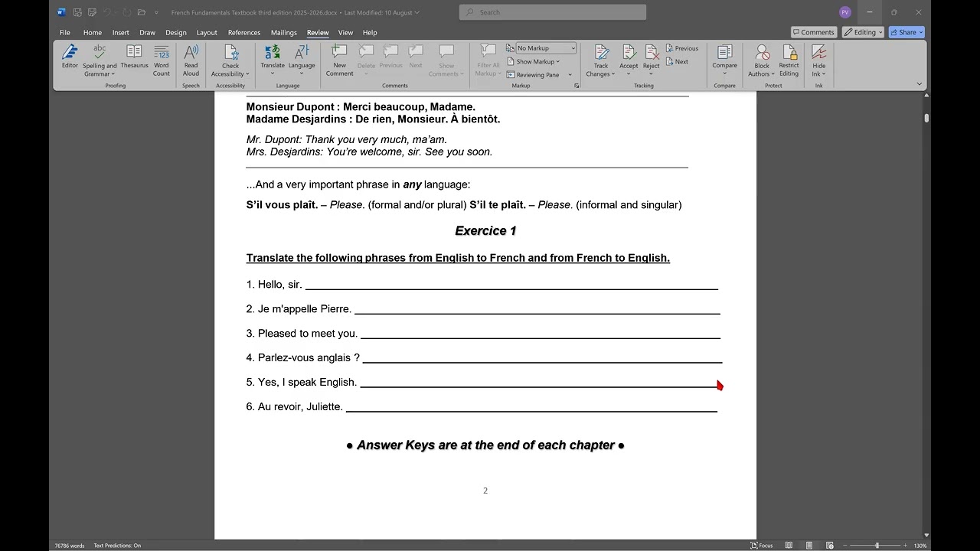Expand Show Markup options
The image size is (980, 551).
(x=534, y=62)
